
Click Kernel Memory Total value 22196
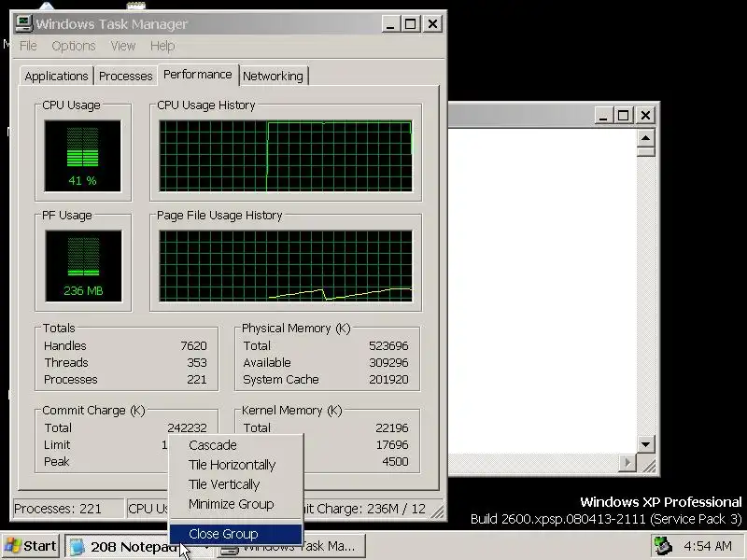click(391, 428)
